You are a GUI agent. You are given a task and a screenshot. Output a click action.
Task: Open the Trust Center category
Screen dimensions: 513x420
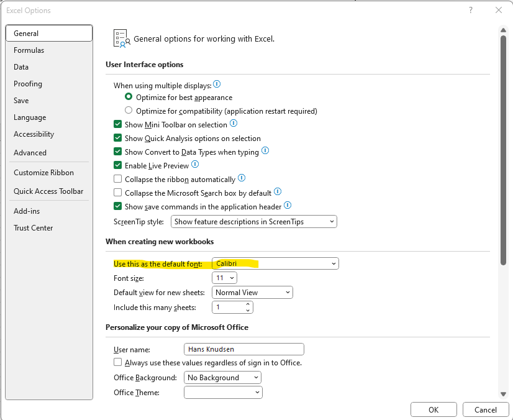coord(49,228)
